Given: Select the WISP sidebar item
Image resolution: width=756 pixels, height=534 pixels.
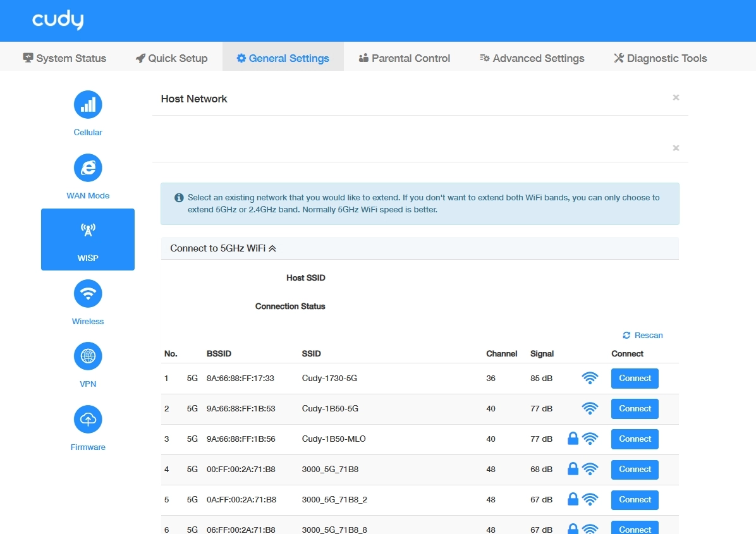Looking at the screenshot, I should 88,240.
